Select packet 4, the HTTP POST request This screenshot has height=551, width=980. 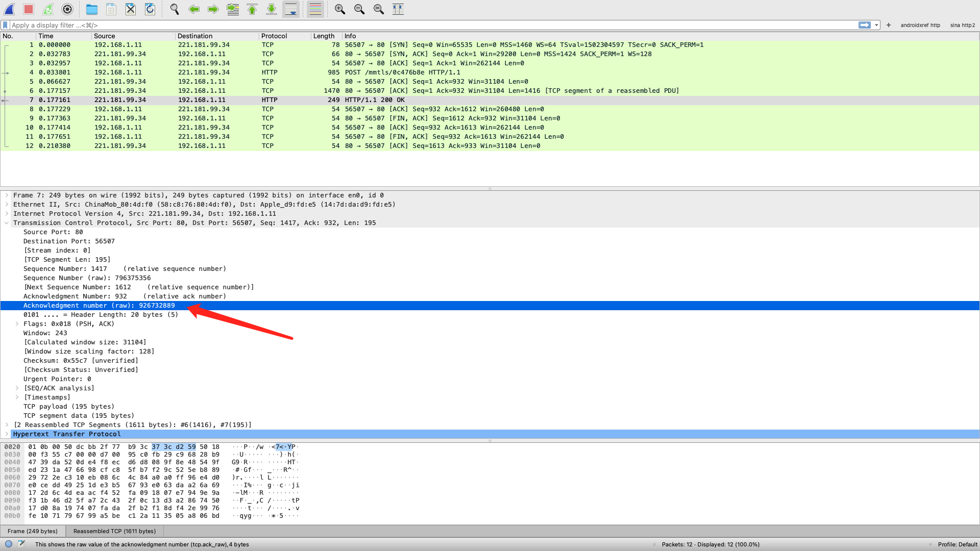pos(490,72)
